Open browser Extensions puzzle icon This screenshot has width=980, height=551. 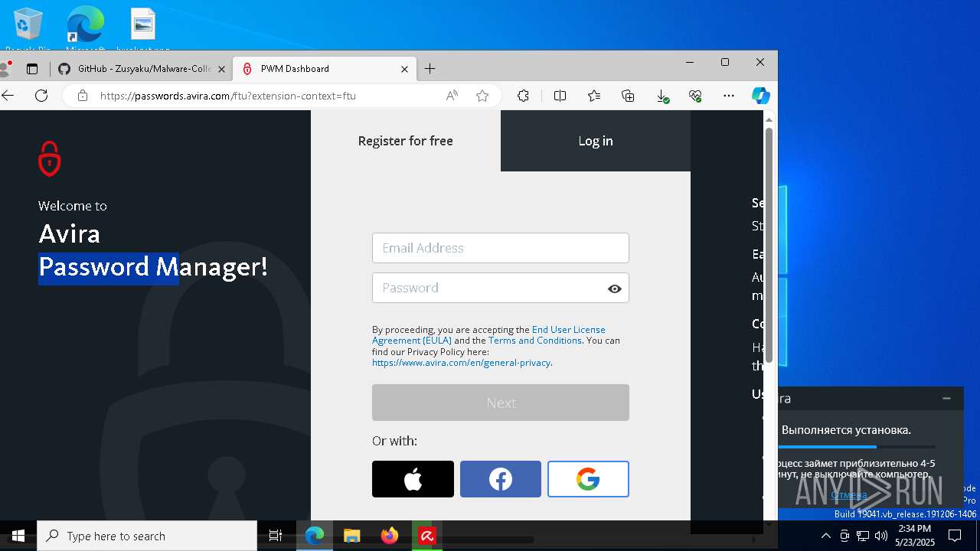pos(523,96)
